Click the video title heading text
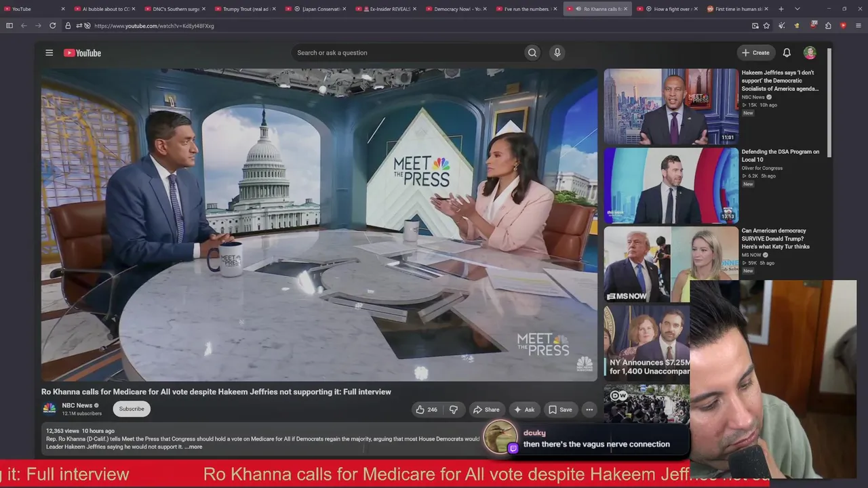The height and width of the screenshot is (488, 868). click(216, 392)
